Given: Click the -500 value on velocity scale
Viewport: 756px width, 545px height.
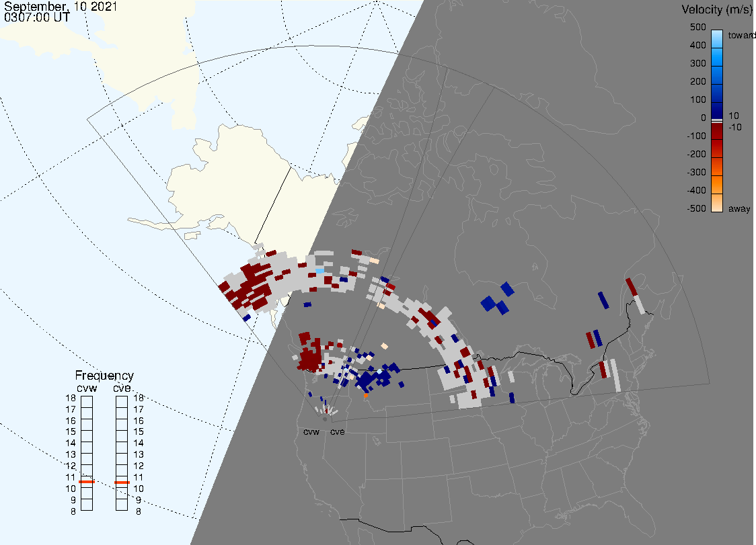Looking at the screenshot, I should [x=696, y=208].
